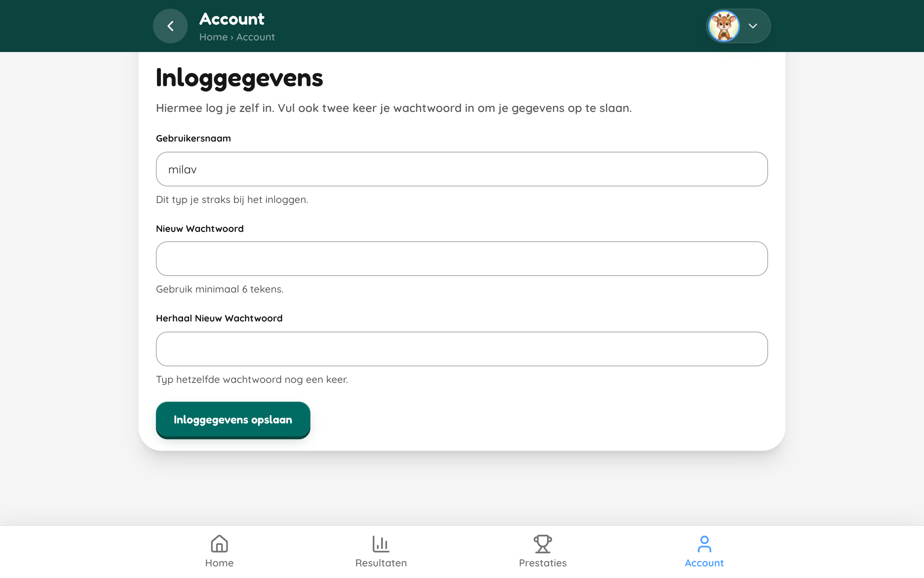The image size is (924, 578).
Task: Switch to the Prestaties tab label
Action: [542, 563]
